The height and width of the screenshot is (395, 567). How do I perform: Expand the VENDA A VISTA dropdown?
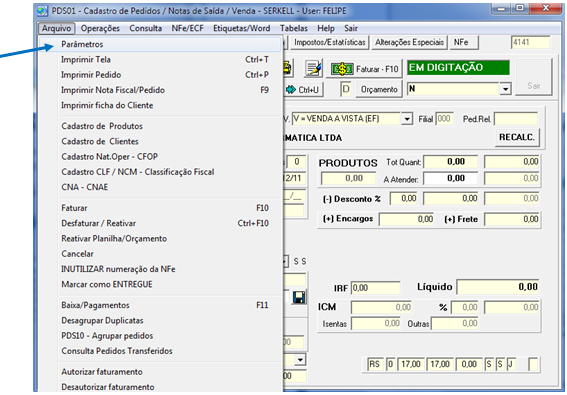coord(407,119)
